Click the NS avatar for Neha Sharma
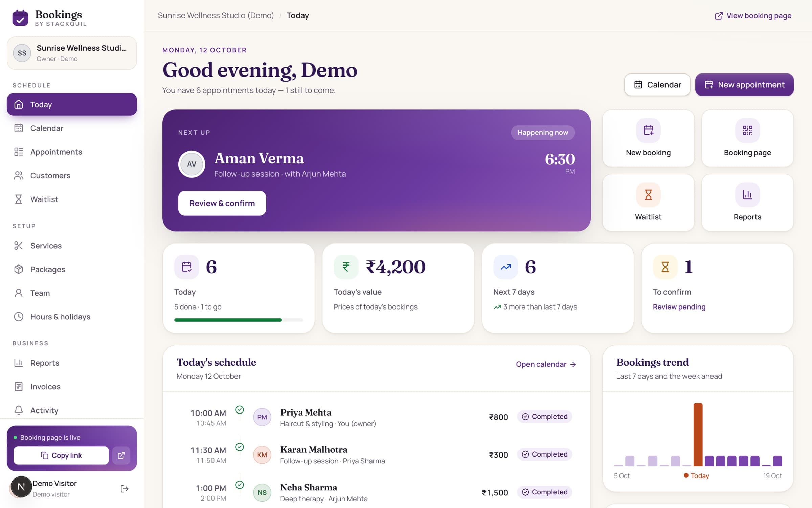Screen dimensions: 812x508 [262, 493]
